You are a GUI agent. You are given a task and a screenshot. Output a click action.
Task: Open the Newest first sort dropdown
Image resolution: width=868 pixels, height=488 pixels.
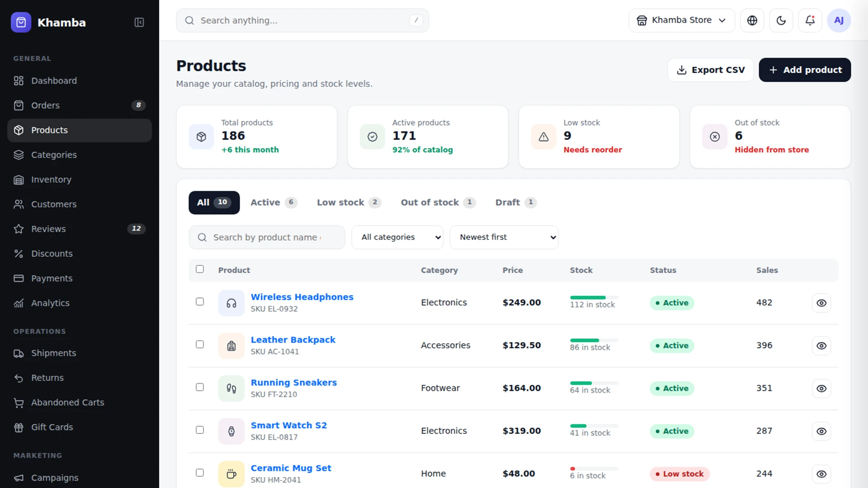504,237
